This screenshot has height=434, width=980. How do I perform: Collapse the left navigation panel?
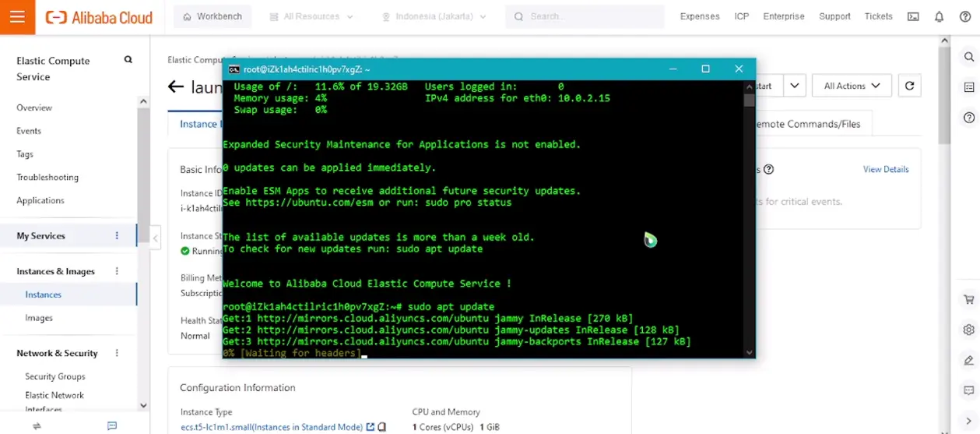coord(156,238)
